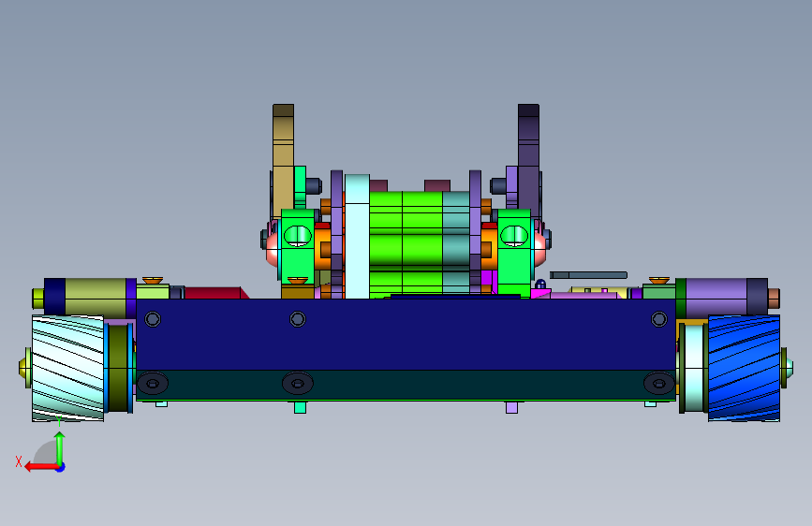Select the left orange countersunk screw

click(x=153, y=281)
